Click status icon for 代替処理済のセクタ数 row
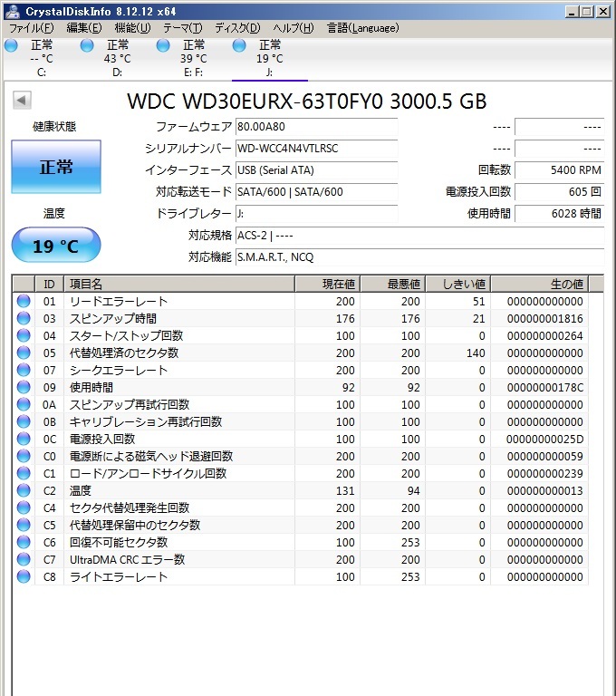 24,353
